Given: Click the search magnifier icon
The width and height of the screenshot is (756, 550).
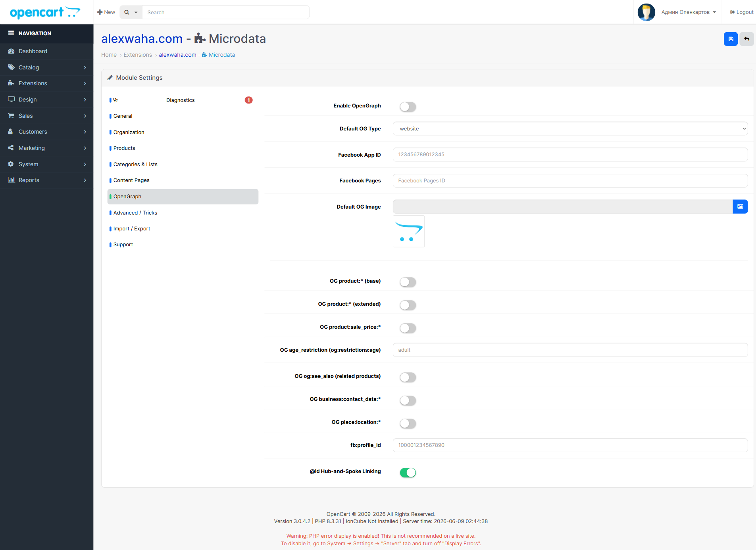Looking at the screenshot, I should [x=127, y=12].
